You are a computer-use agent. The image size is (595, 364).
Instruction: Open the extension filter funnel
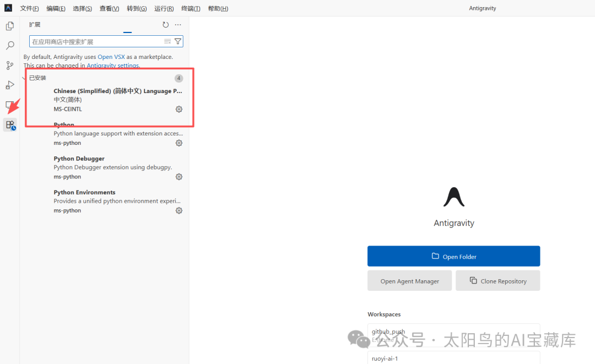point(177,41)
